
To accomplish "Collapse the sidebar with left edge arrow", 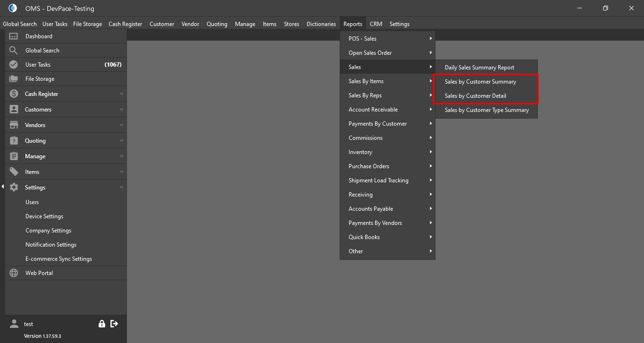I will tap(2, 187).
